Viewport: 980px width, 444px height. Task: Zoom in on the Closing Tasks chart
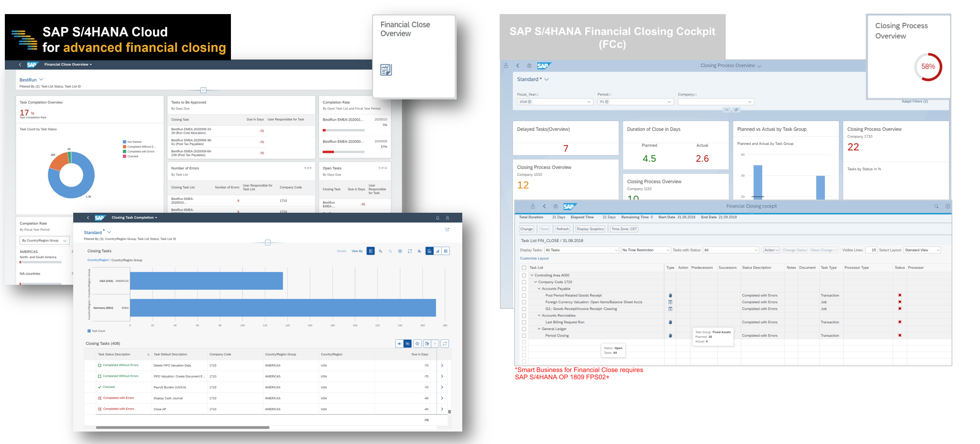coord(380,251)
